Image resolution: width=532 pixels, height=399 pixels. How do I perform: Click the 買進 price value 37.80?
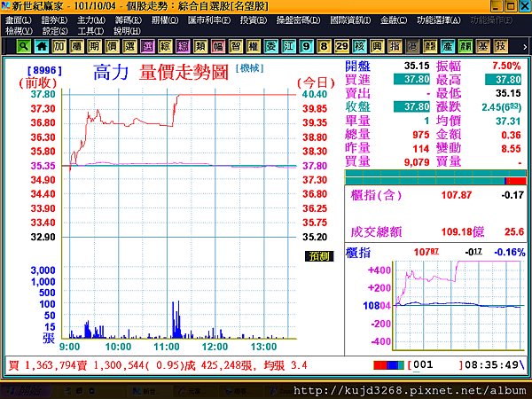(x=411, y=80)
